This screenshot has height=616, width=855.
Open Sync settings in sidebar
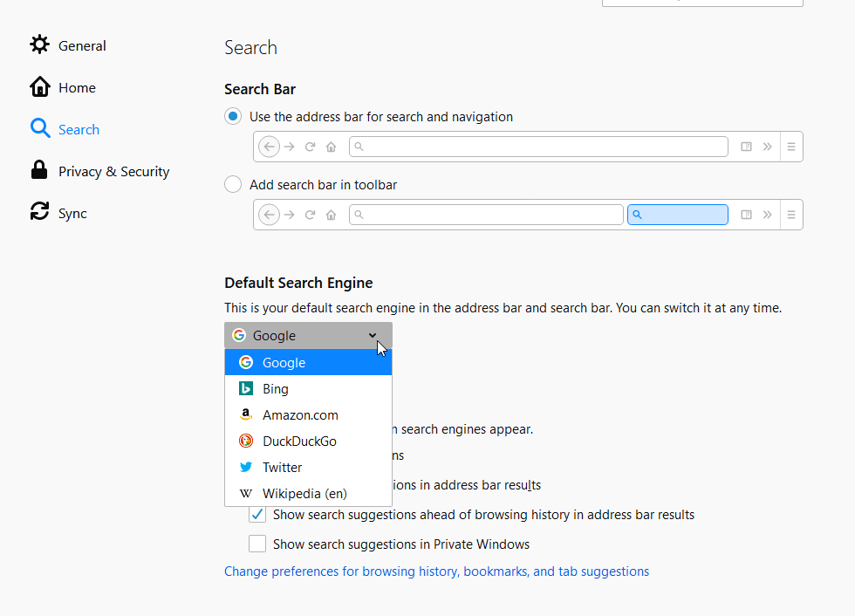pos(72,214)
